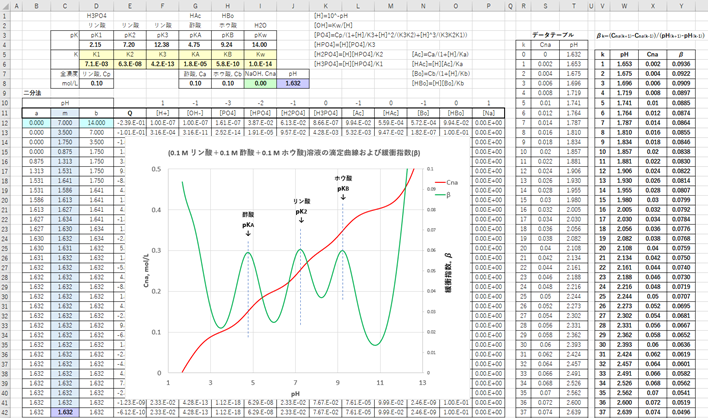Select yellow cell 5.8.E-10
This screenshot has height=418, width=708.
(x=228, y=64)
